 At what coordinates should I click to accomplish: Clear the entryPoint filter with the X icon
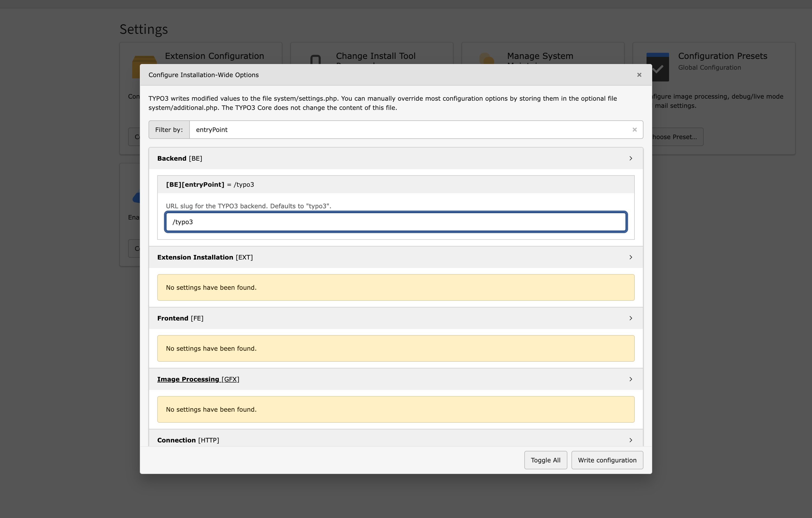tap(634, 130)
